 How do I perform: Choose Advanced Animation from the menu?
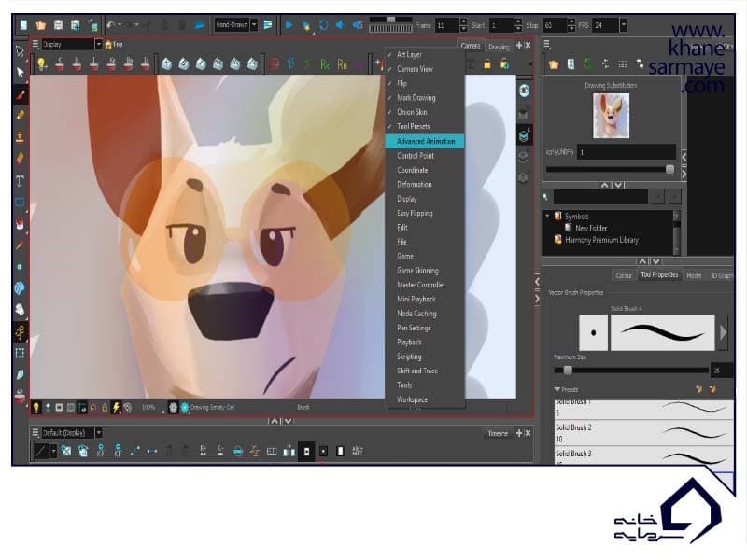425,142
